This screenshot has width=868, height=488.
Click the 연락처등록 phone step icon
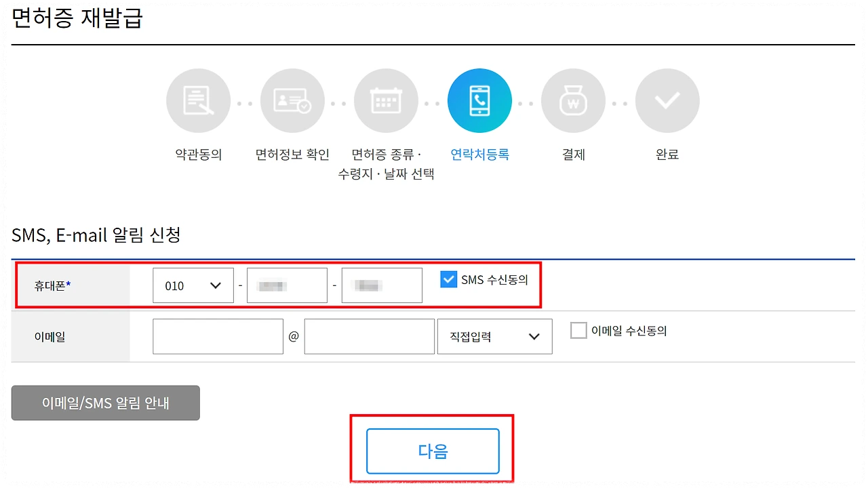tap(479, 100)
